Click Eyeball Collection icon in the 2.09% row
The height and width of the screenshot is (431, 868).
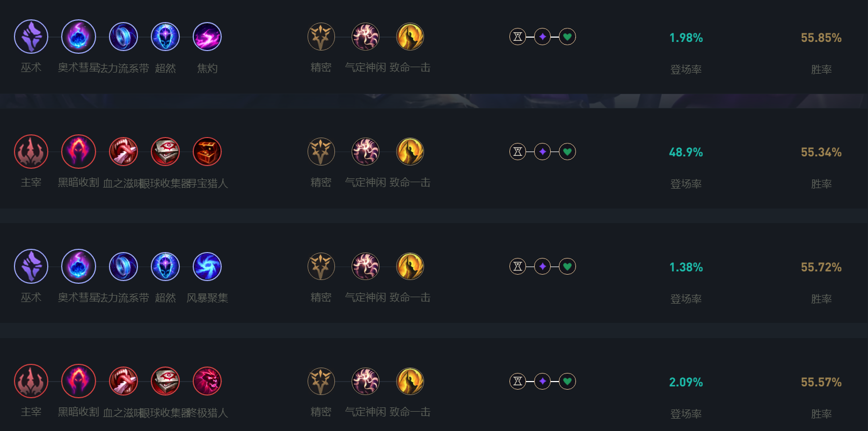point(165,382)
